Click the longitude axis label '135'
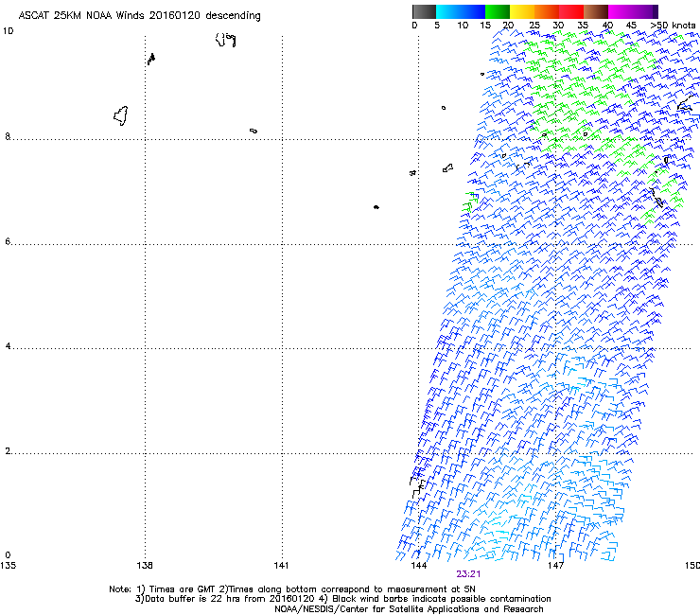The width and height of the screenshot is (700, 615). [x=8, y=566]
